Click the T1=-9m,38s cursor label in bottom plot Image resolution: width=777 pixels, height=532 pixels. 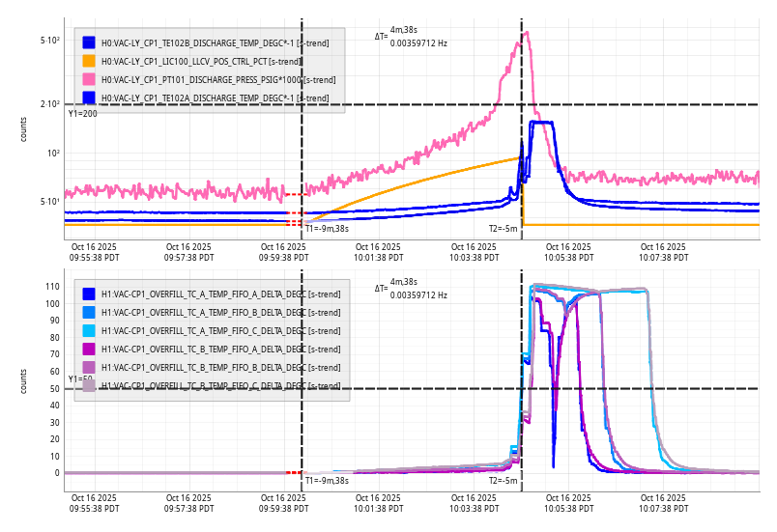coord(327,480)
